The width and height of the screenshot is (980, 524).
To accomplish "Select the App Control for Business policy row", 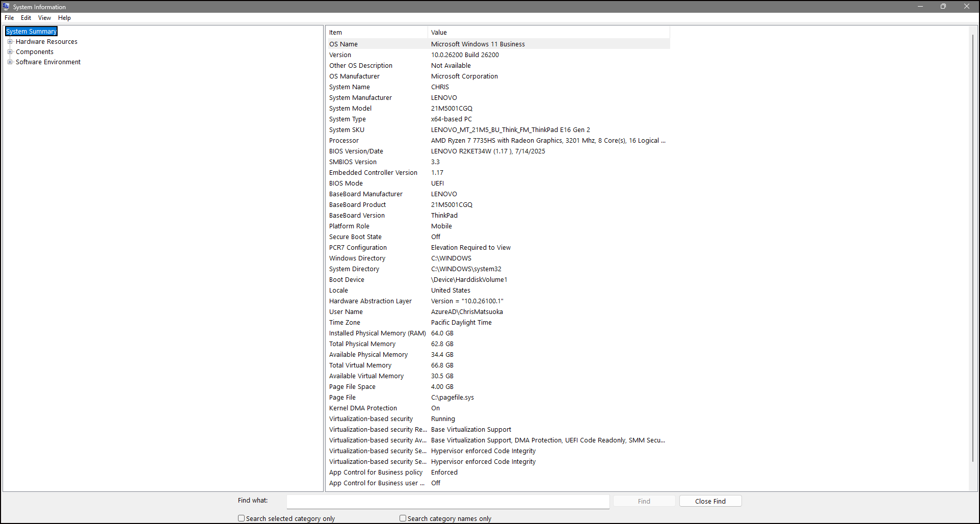I will [498, 473].
